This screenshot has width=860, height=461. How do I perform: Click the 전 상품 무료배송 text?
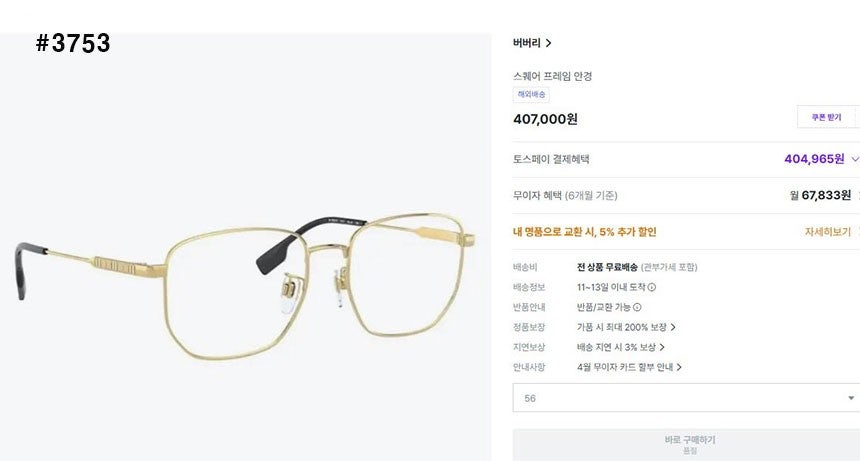(607, 267)
